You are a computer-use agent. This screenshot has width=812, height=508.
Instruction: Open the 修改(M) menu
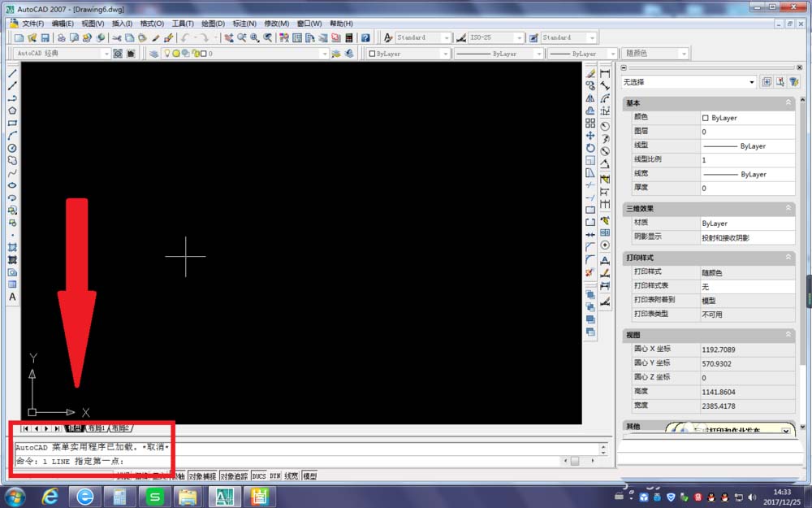tap(277, 24)
